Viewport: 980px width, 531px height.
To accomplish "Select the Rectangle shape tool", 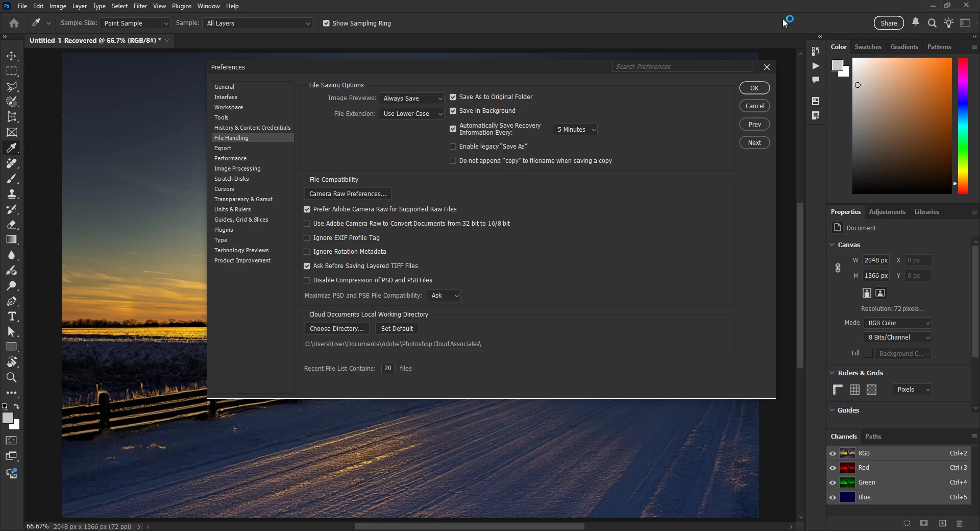I will coord(11,347).
